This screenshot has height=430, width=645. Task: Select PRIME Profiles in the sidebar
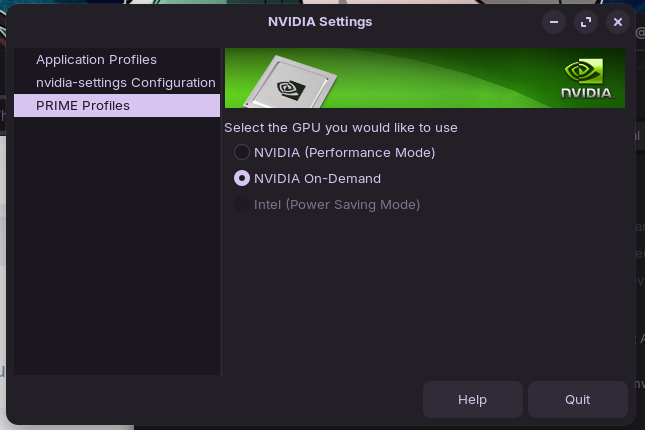pos(82,105)
